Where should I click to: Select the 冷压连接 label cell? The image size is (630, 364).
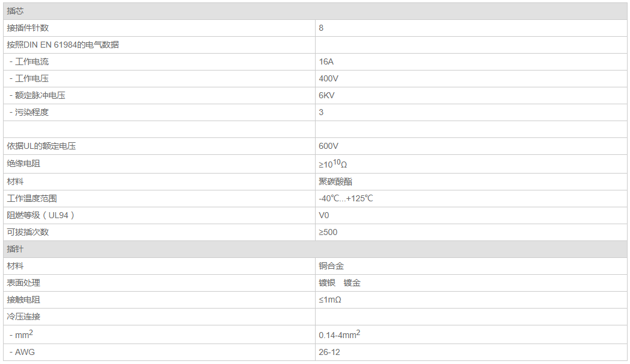(24, 316)
